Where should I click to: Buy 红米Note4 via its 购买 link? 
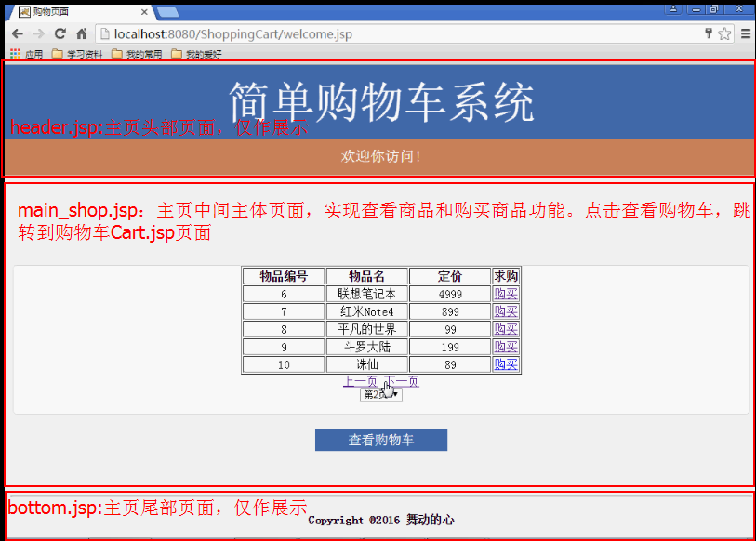click(x=506, y=311)
